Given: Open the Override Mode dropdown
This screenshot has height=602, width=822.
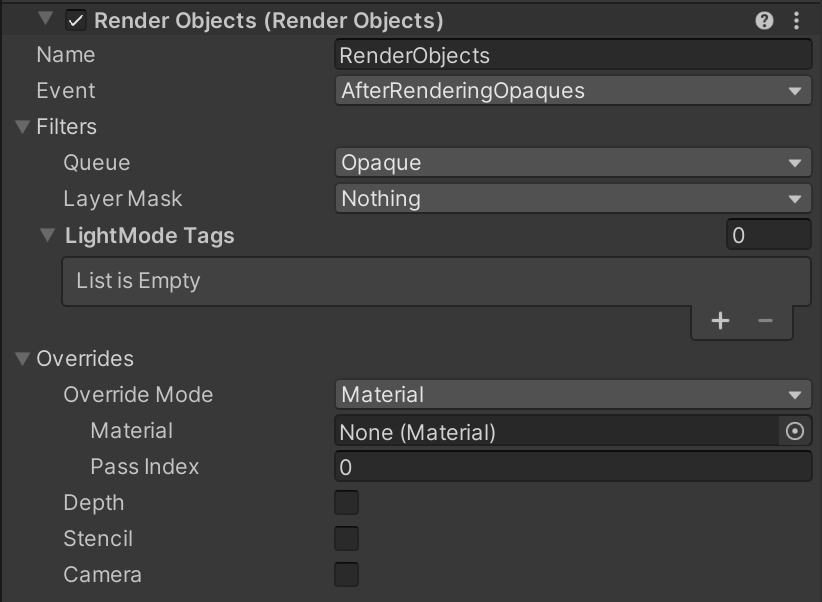Looking at the screenshot, I should pos(573,394).
